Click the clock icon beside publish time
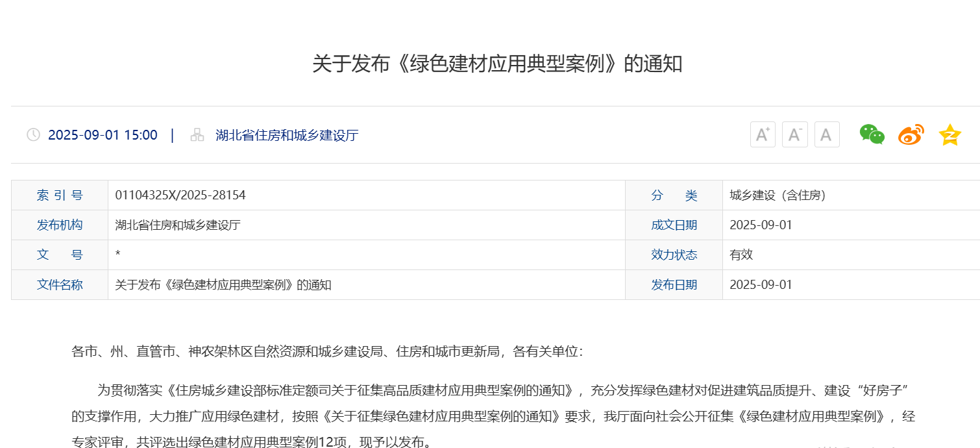The image size is (980, 448). click(33, 135)
